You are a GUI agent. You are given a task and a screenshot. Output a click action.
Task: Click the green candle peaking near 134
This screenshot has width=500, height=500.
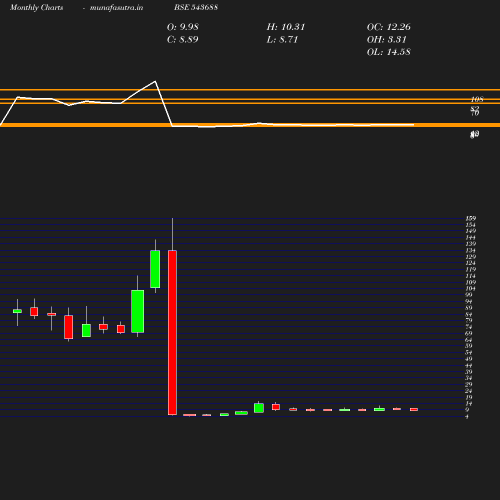tap(155, 269)
